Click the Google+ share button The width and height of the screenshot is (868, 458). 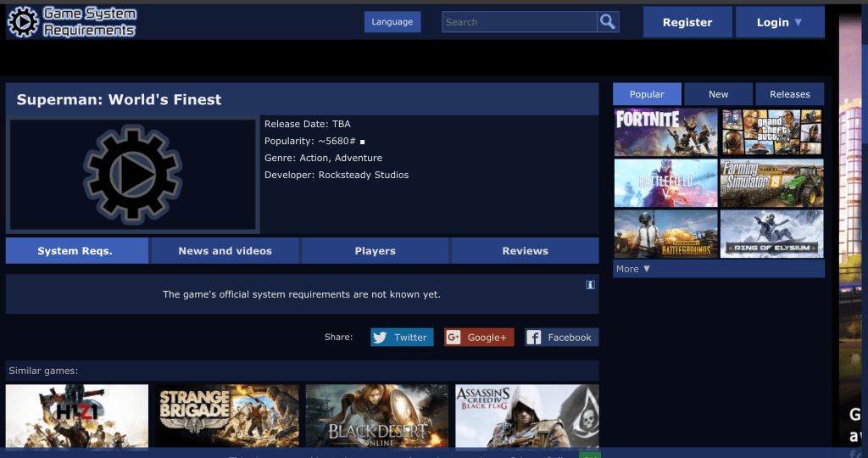(479, 338)
